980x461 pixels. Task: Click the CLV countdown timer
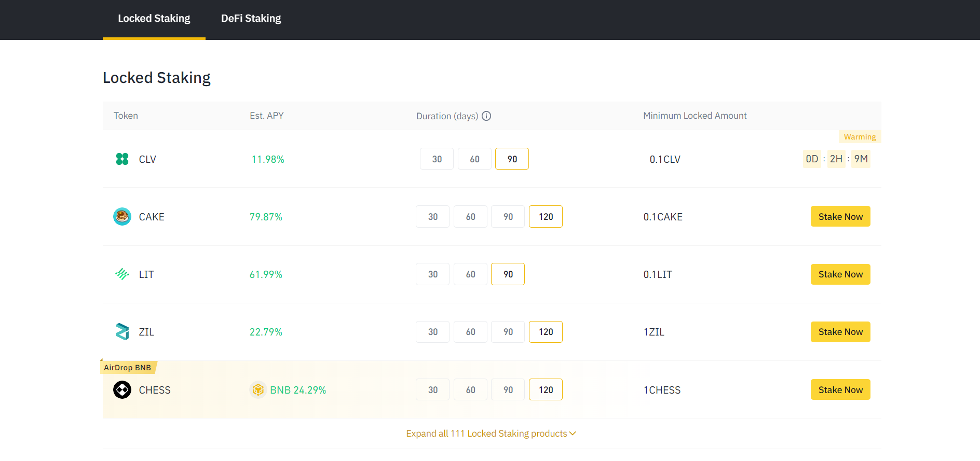point(836,159)
